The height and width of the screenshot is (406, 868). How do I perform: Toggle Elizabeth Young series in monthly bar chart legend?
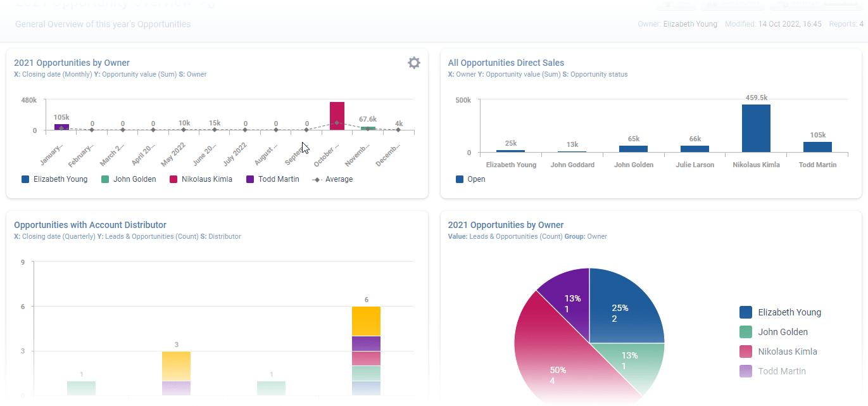coord(54,179)
